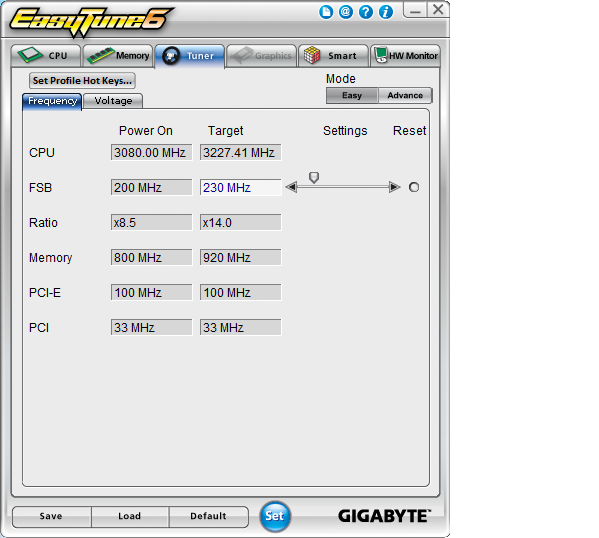This screenshot has height=538, width=599.
Task: Choose Easy mode
Action: 352,96
